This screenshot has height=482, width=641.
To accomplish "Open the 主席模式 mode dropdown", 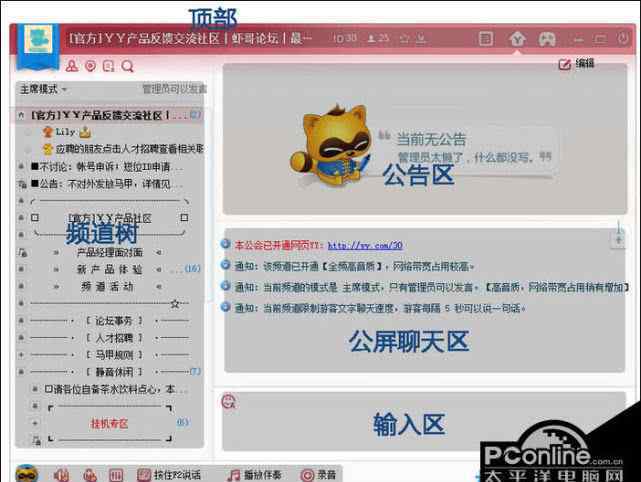I will coord(43,89).
